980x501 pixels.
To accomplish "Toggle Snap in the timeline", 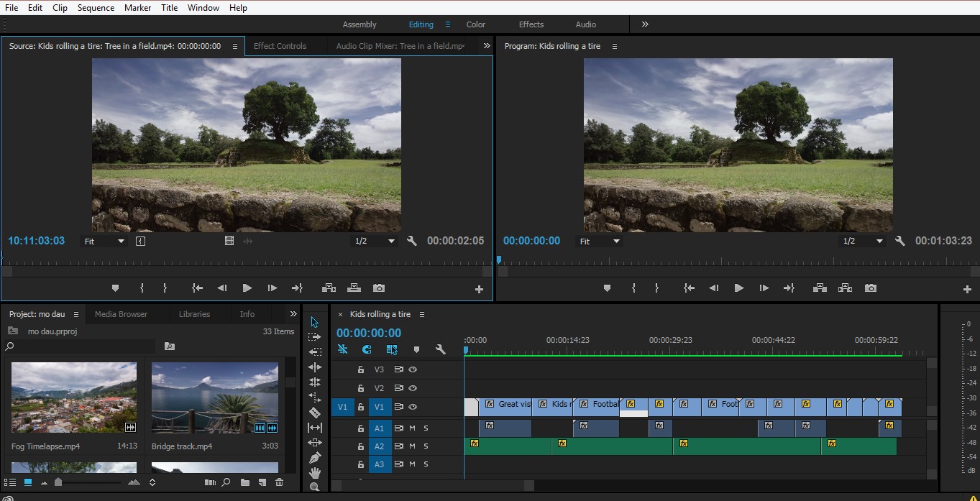I will (x=367, y=349).
